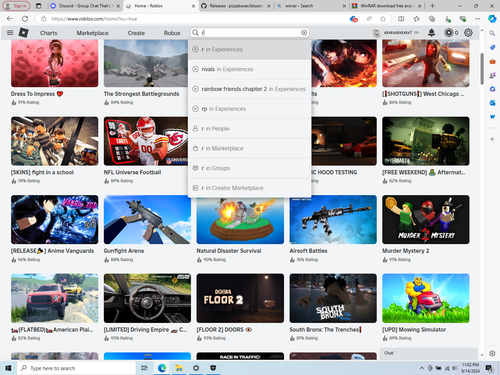Switch to the WinRAR download tab
Image resolution: width=500 pixels, height=375 pixels.
point(387,6)
